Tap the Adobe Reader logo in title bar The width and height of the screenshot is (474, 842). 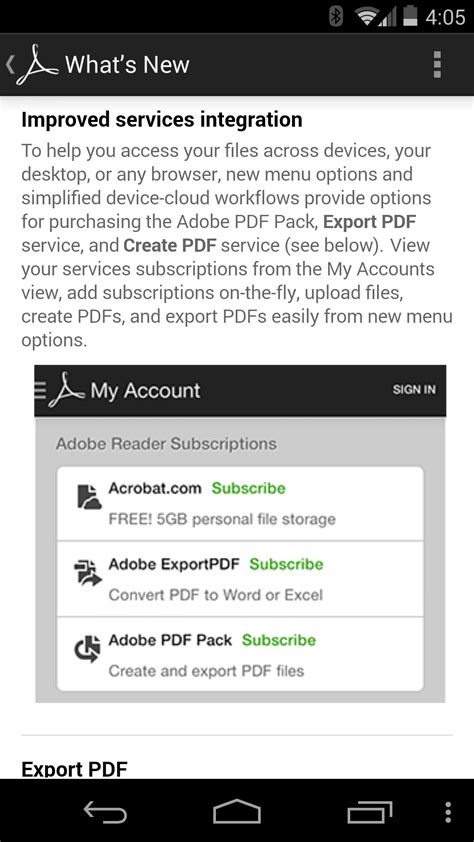point(37,65)
